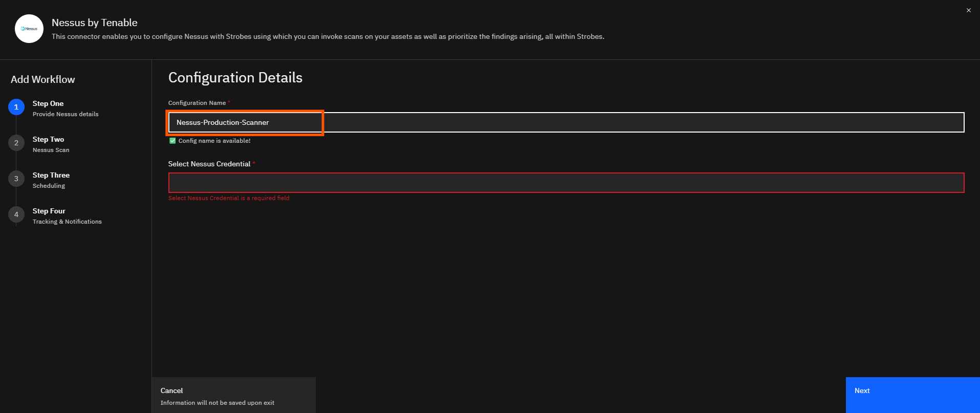The image size is (980, 413).
Task: Click the green config name available checkmark
Action: coord(172,141)
